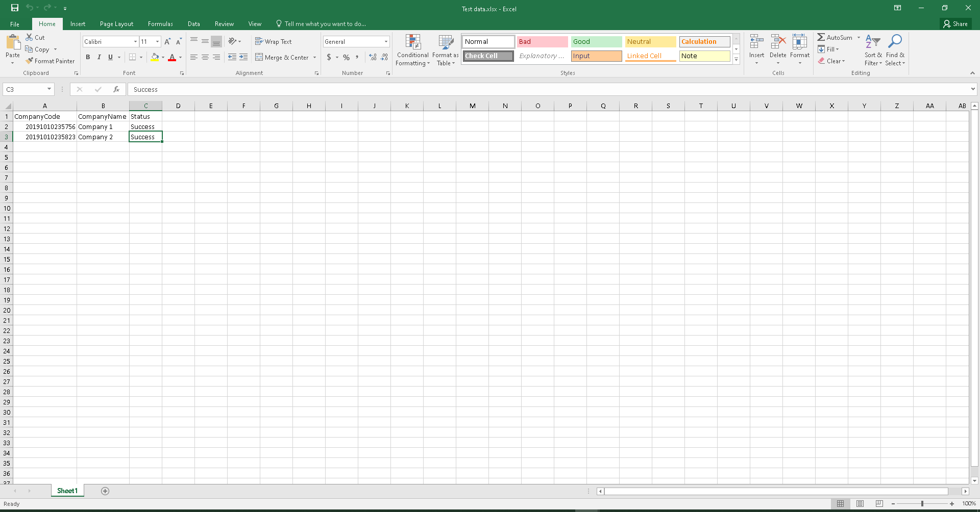This screenshot has height=512, width=980.
Task: Toggle Italic formatting
Action: point(99,57)
